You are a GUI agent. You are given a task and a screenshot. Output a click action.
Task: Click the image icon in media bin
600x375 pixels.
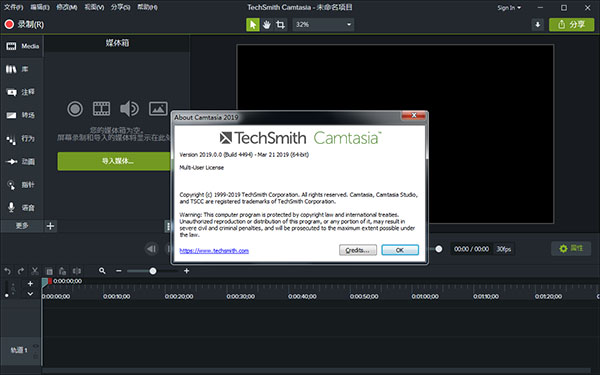click(158, 109)
